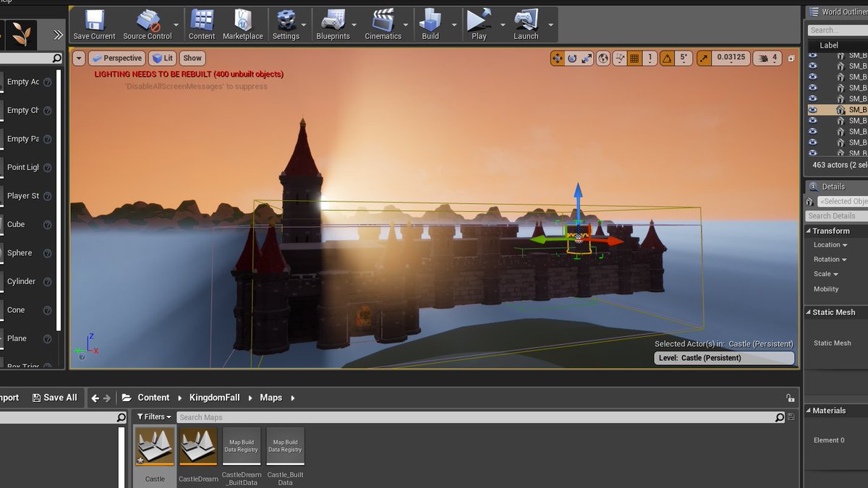Viewport: 868px width, 488px height.
Task: Click the help icon beside Empty Ac
Action: [48, 82]
